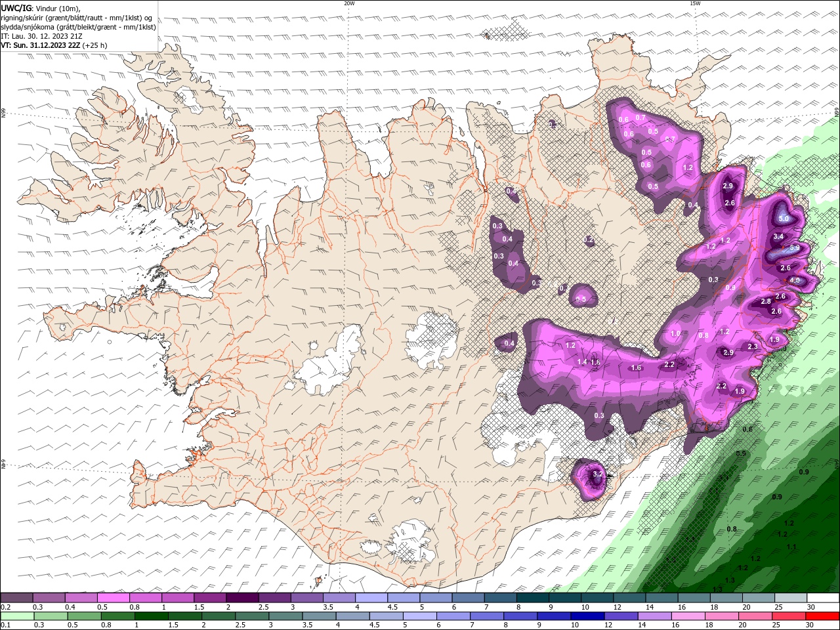Image resolution: width=840 pixels, height=630 pixels.
Task: Click the bright pink swatch between 0.5 and 0.8
Action: pyautogui.click(x=114, y=598)
